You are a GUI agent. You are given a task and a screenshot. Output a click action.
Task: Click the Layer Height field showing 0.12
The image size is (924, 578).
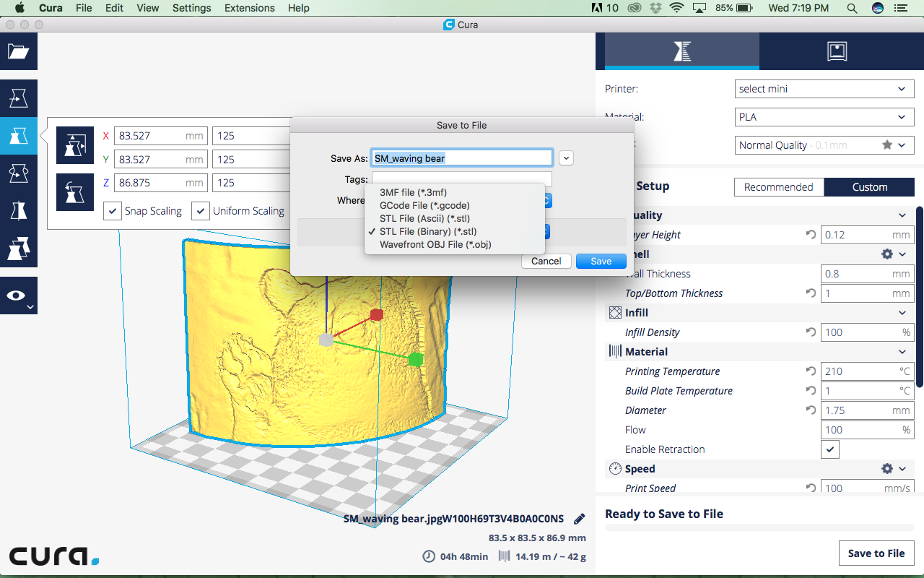pos(866,235)
